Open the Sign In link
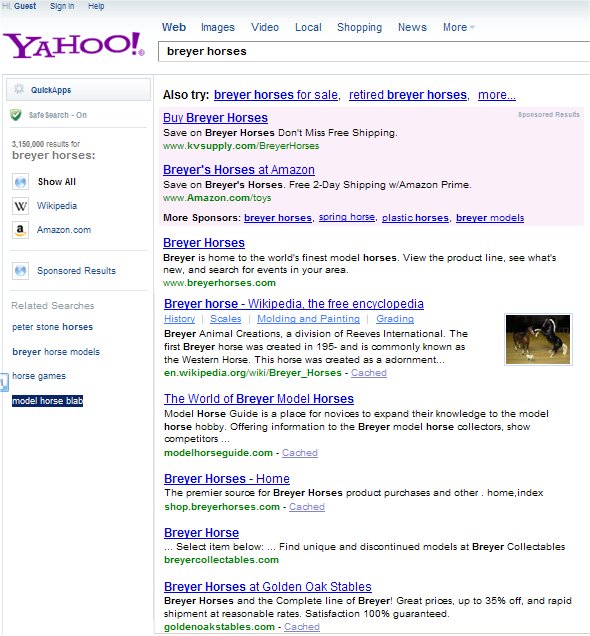The image size is (590, 636). point(62,6)
